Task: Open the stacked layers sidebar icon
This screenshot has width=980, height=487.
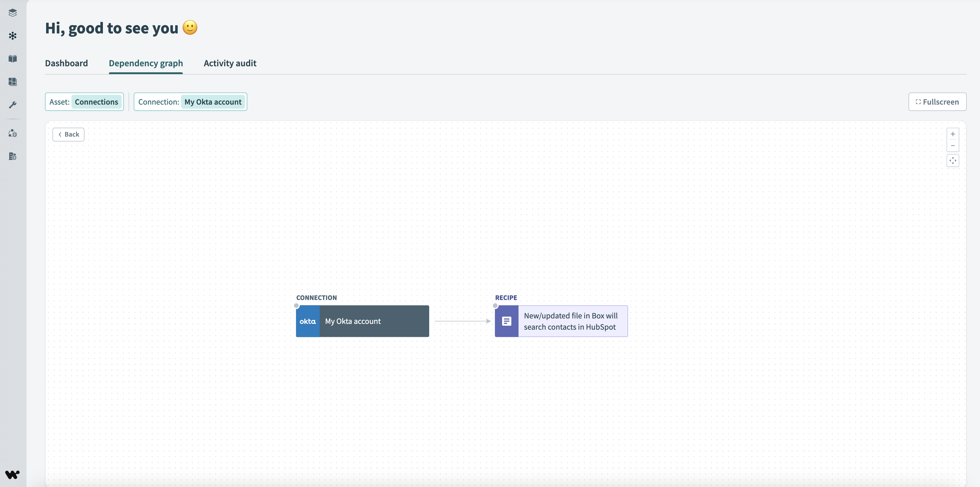Action: point(13,13)
